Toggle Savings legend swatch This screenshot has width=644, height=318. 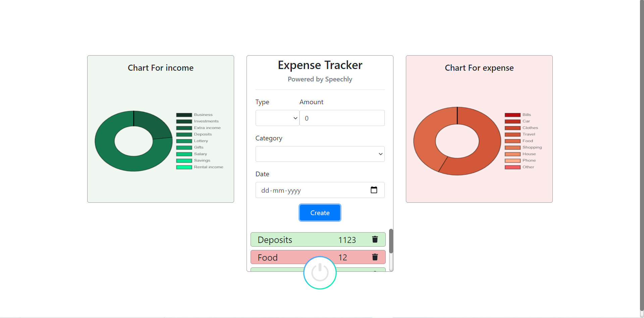[184, 161]
